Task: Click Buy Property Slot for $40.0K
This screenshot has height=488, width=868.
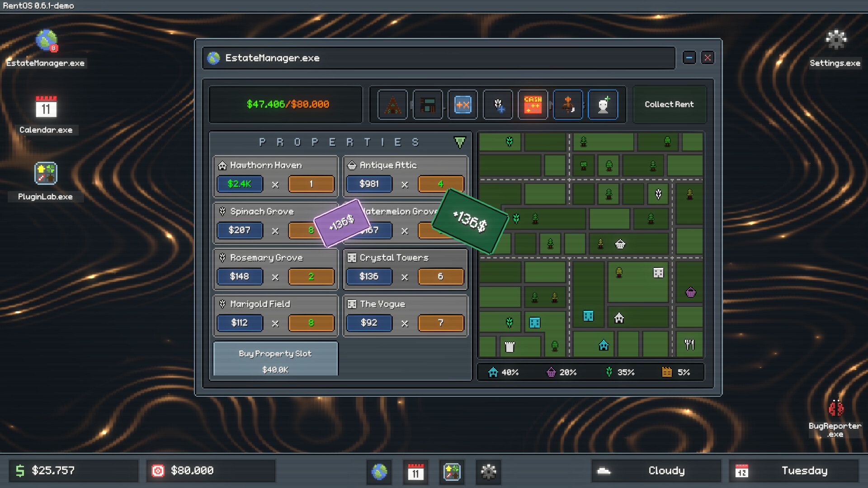Action: (x=275, y=359)
